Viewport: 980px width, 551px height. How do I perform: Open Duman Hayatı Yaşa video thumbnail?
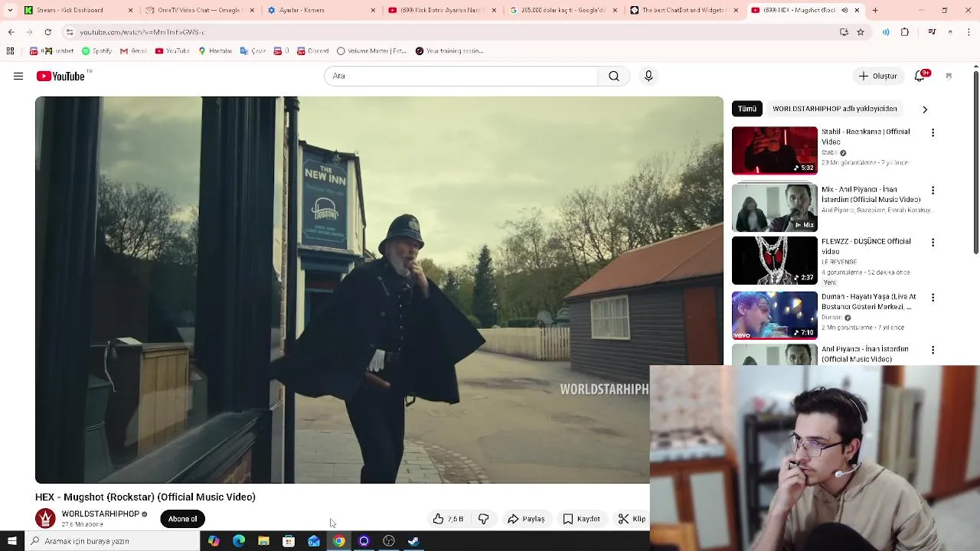coord(775,315)
